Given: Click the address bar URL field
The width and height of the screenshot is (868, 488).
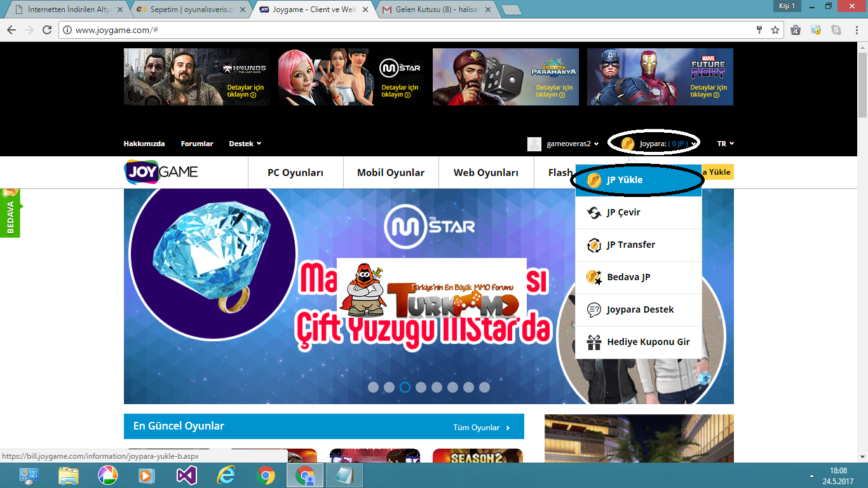Looking at the screenshot, I should 407,30.
